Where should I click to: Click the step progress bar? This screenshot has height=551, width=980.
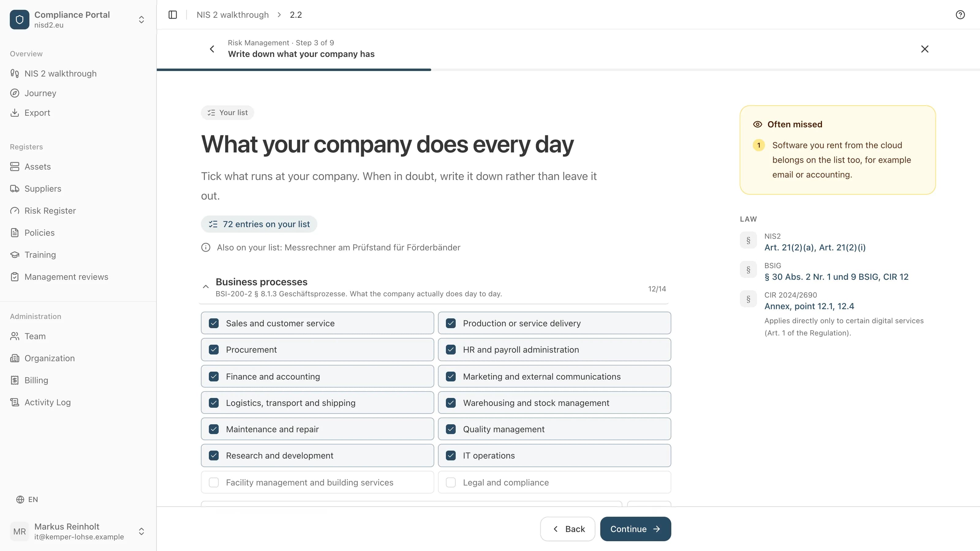(568, 69)
